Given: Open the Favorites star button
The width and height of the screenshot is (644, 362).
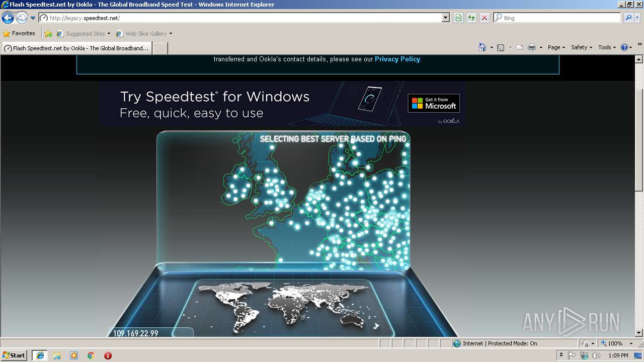Looking at the screenshot, I should pos(19,34).
